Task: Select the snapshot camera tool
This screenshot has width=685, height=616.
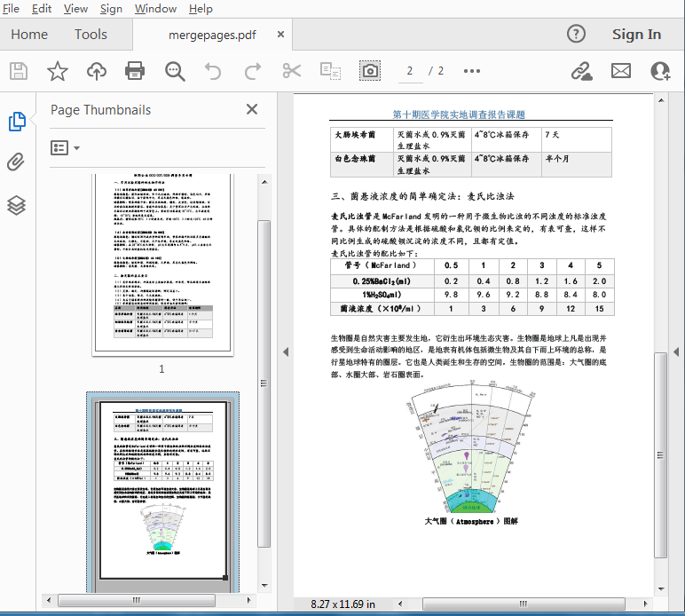Action: 370,71
